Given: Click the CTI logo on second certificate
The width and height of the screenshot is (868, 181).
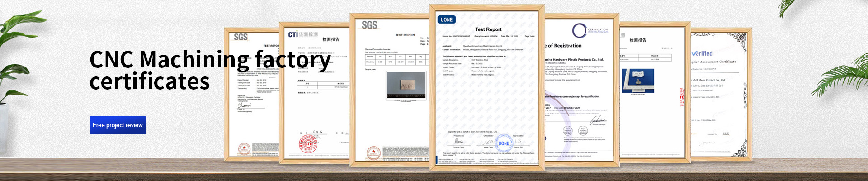Looking at the screenshot, I should tap(303, 34).
